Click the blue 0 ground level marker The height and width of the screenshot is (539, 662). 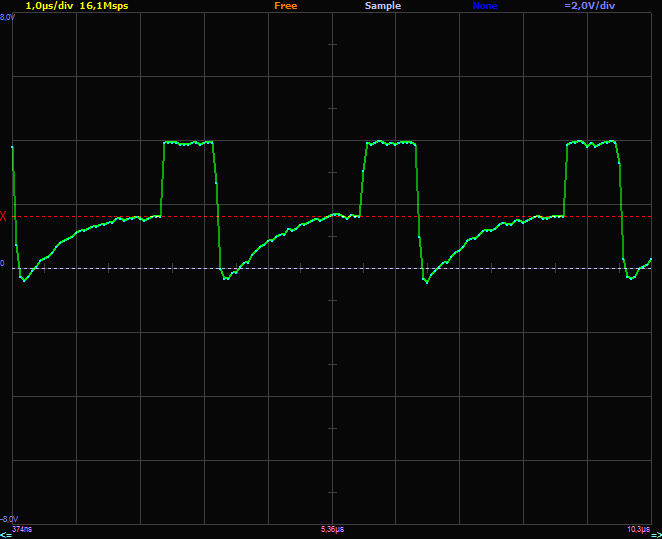click(3, 265)
